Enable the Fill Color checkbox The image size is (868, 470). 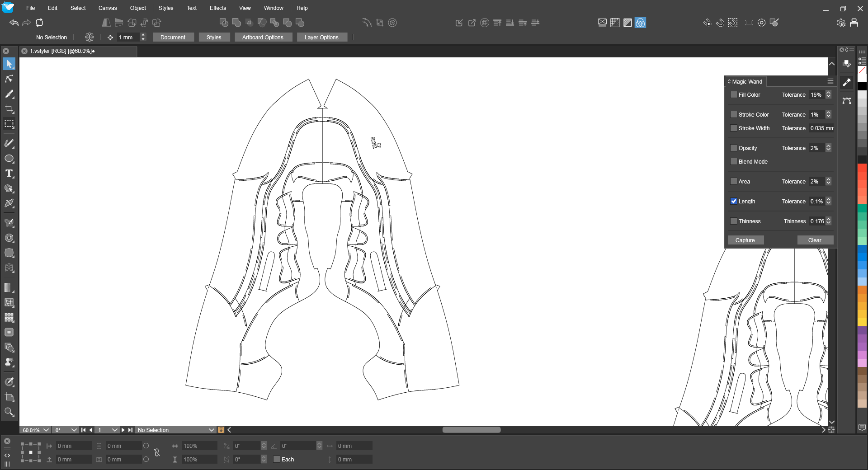click(734, 95)
